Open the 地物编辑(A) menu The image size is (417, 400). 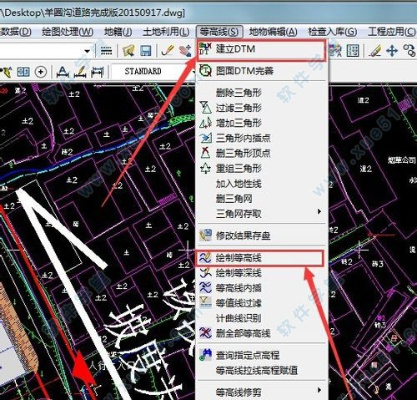(273, 32)
